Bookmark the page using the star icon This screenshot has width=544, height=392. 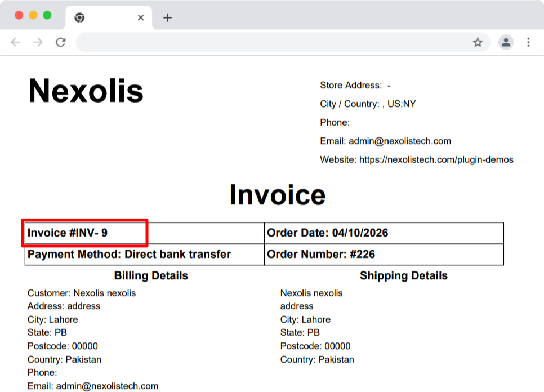(478, 42)
